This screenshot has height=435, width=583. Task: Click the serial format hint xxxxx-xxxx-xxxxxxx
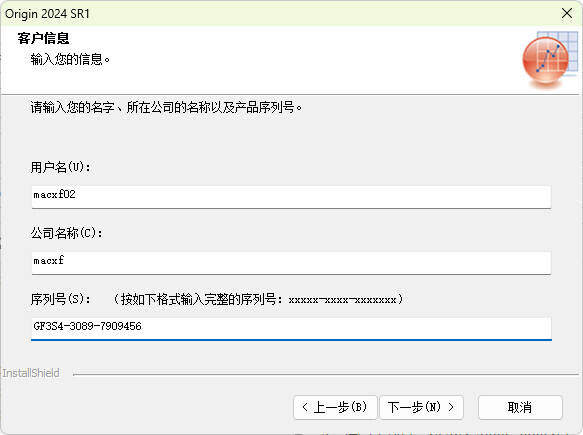[342, 300]
